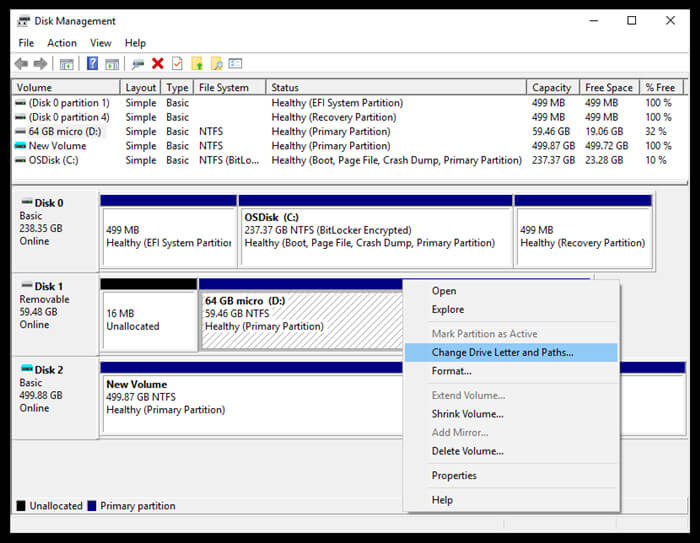Click the folder with green arrow icon

197,63
